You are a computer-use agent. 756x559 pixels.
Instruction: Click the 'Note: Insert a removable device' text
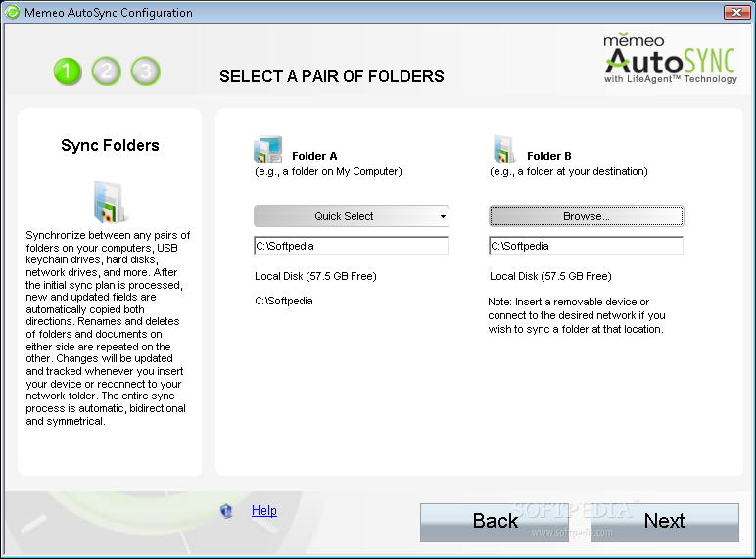[x=577, y=315]
